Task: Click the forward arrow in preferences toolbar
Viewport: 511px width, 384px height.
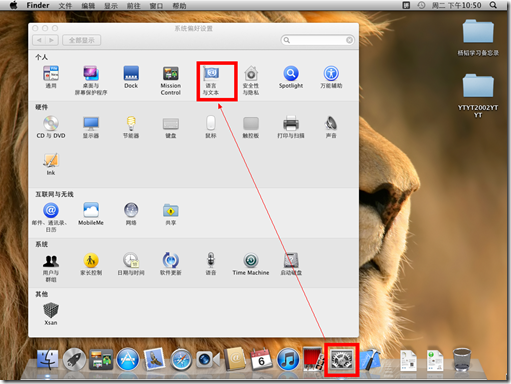Action: 52,40
